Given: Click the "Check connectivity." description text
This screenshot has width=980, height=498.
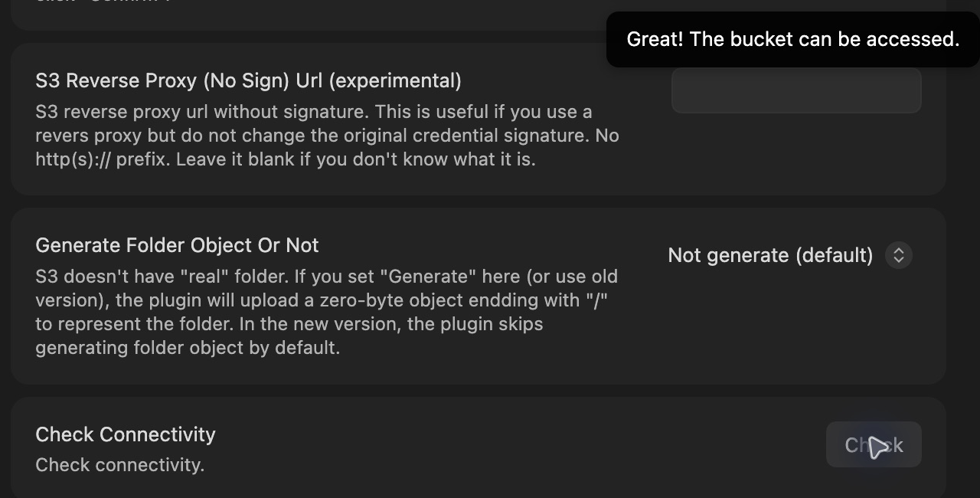Looking at the screenshot, I should coord(120,465).
